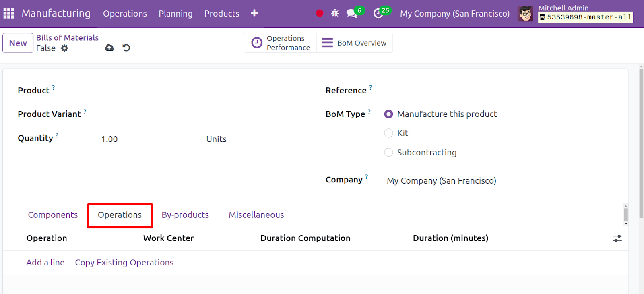Open the activities clock icon
Screen dimensions: 644x294
pos(378,13)
